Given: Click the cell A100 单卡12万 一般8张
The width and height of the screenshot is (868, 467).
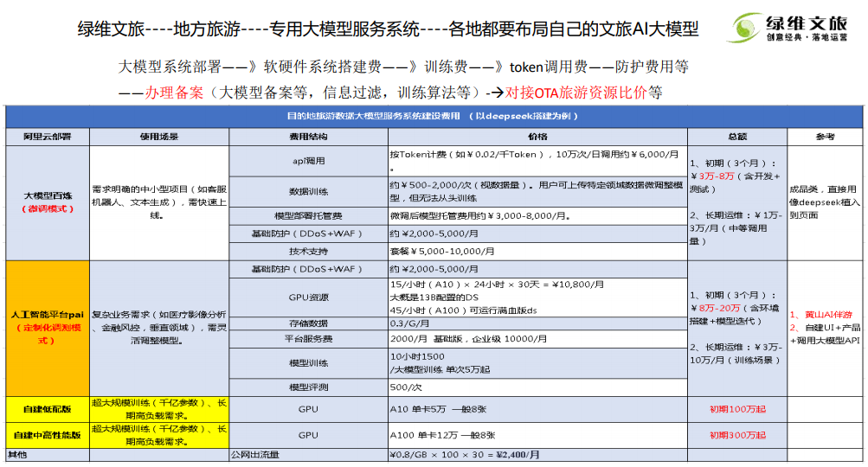Looking at the screenshot, I should pyautogui.click(x=537, y=436).
